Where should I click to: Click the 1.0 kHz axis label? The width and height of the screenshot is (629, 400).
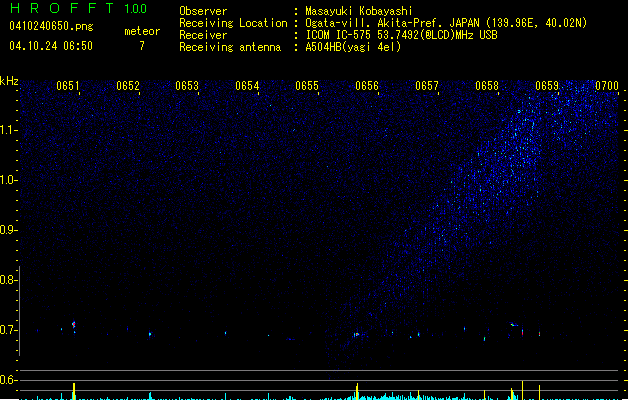point(9,180)
